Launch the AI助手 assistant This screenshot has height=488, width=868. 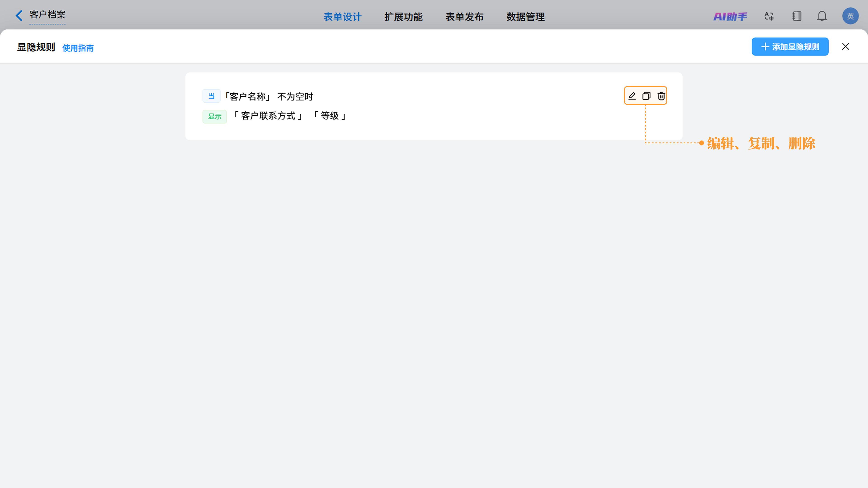[730, 17]
